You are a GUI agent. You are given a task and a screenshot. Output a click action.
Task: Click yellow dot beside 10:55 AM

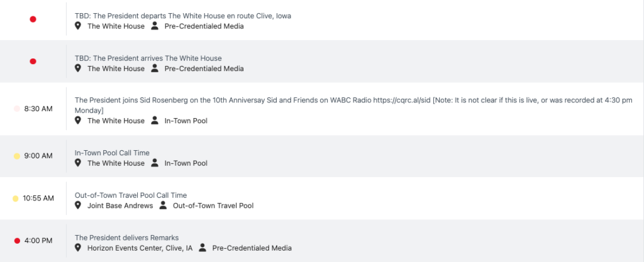click(x=15, y=199)
